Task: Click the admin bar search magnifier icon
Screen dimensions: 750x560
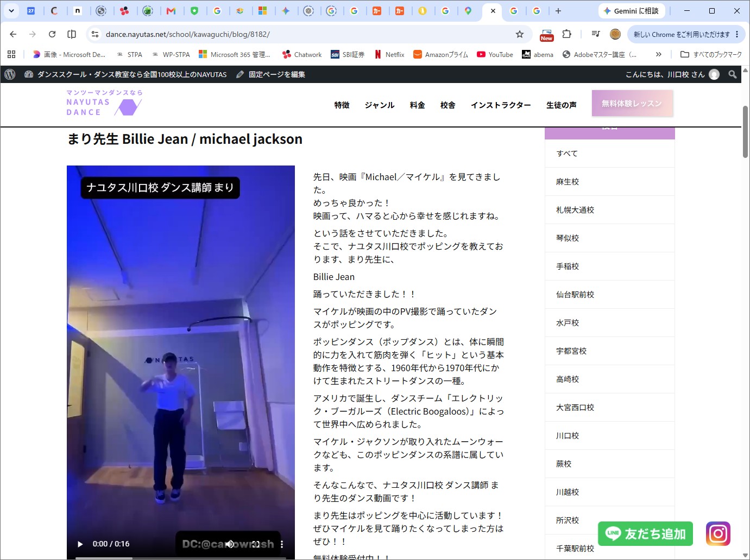Action: click(733, 74)
